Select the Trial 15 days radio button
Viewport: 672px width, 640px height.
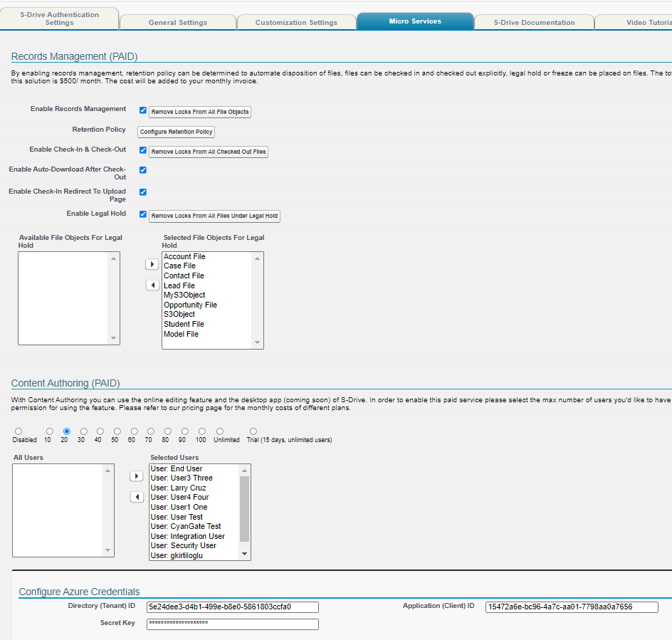click(x=253, y=431)
